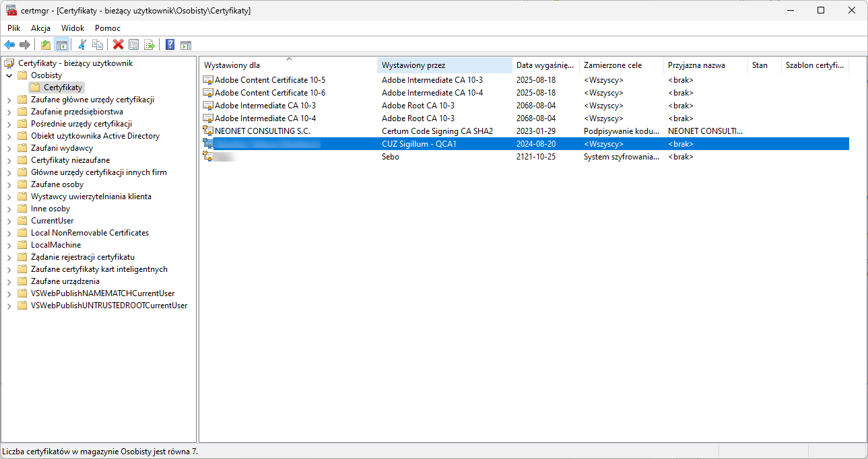Image resolution: width=868 pixels, height=459 pixels.
Task: Click the Back arrow in toolbar
Action: coord(9,44)
